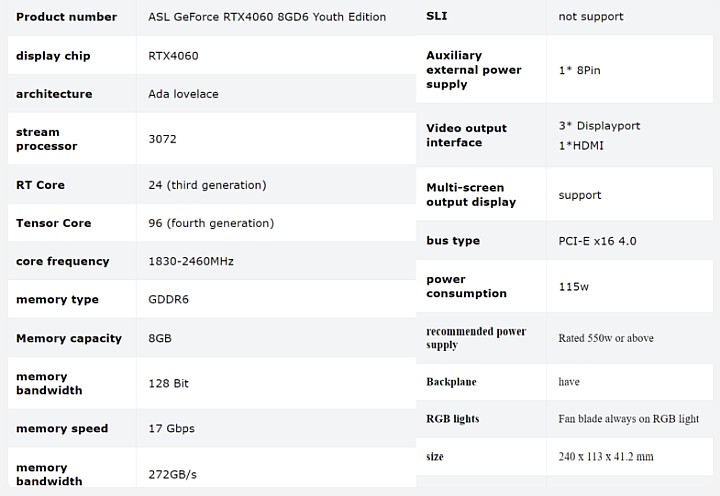Click the "272GB/s" value cell
The height and width of the screenshot is (496, 720).
click(171, 474)
